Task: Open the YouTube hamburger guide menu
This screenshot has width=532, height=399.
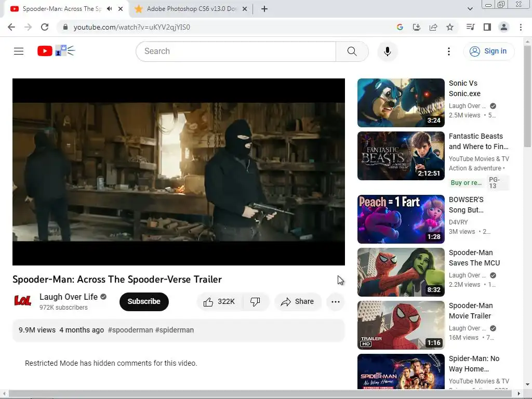Action: (x=19, y=51)
